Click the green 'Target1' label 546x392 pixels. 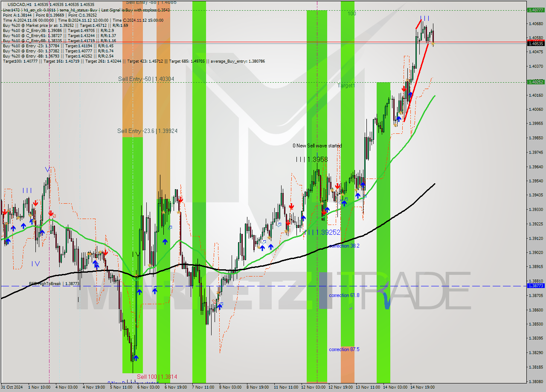[x=346, y=86]
